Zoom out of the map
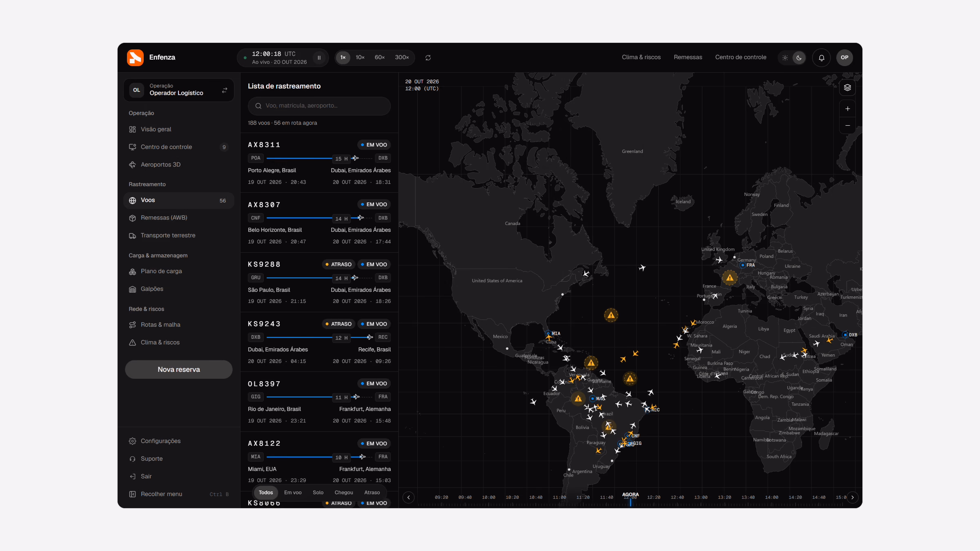The width and height of the screenshot is (980, 551). coord(847,125)
